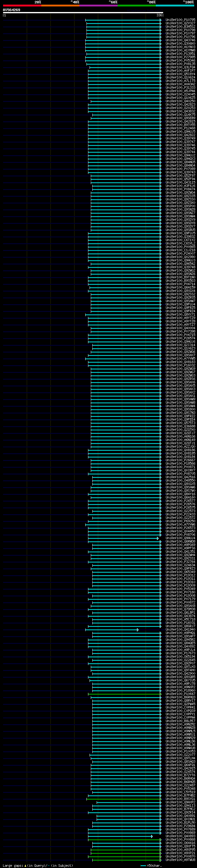Open the UniRef100_P19310 hit label

[x=180, y=582]
